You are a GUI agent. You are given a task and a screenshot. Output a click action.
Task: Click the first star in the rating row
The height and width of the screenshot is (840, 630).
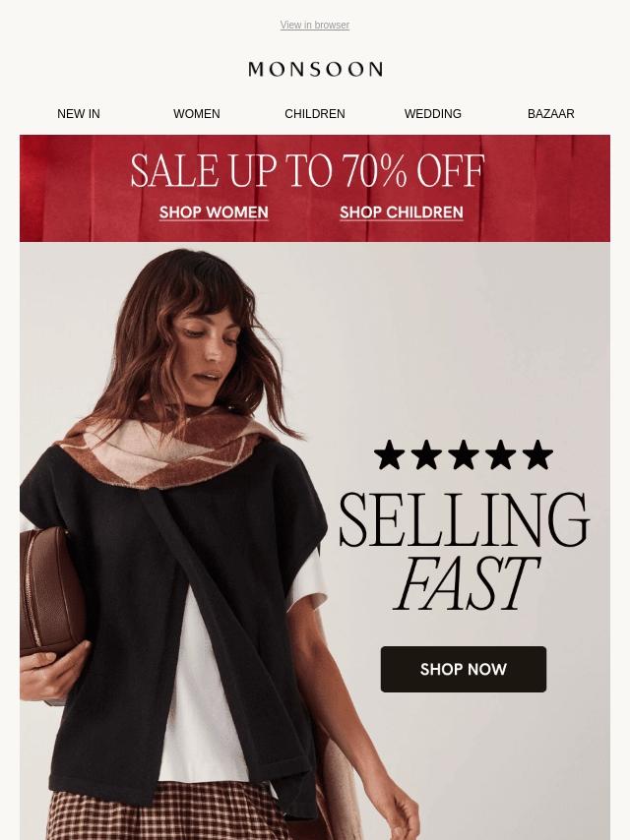point(389,454)
